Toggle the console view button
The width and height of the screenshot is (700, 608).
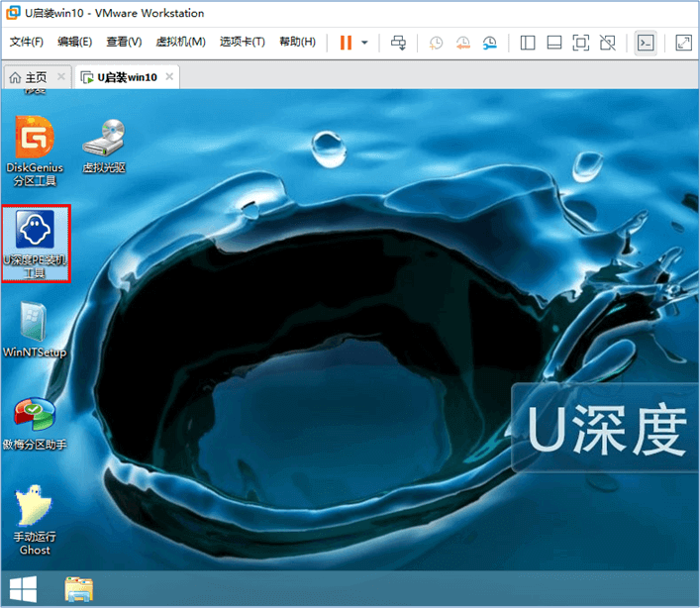[x=646, y=43]
